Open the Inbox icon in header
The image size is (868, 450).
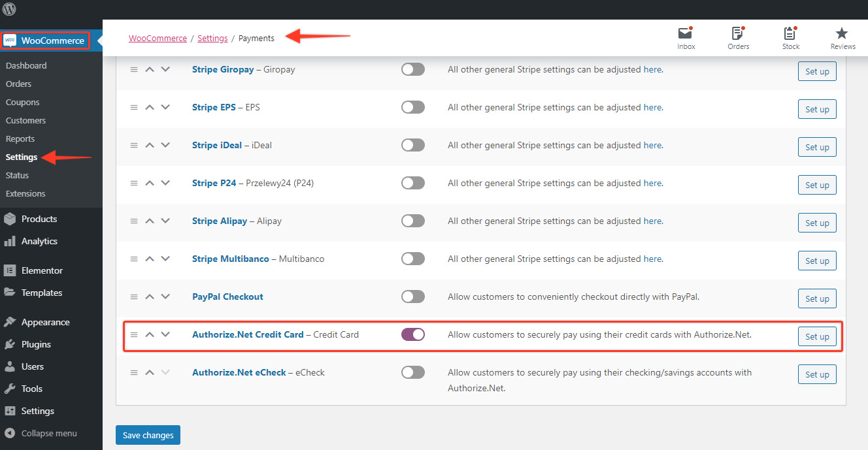pos(686,34)
